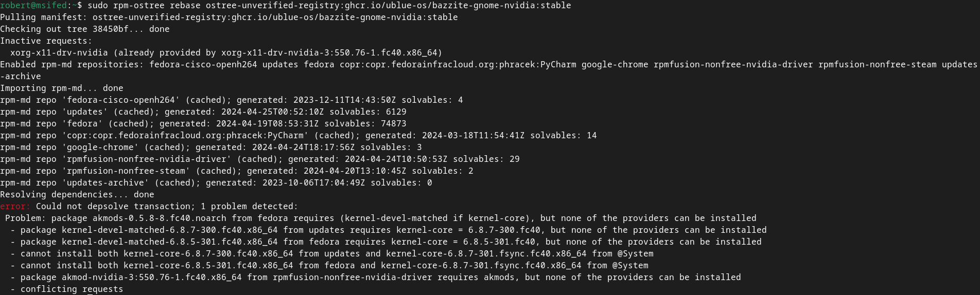Click the word sudo in the command
This screenshot has width=980, height=295.
coord(98,6)
